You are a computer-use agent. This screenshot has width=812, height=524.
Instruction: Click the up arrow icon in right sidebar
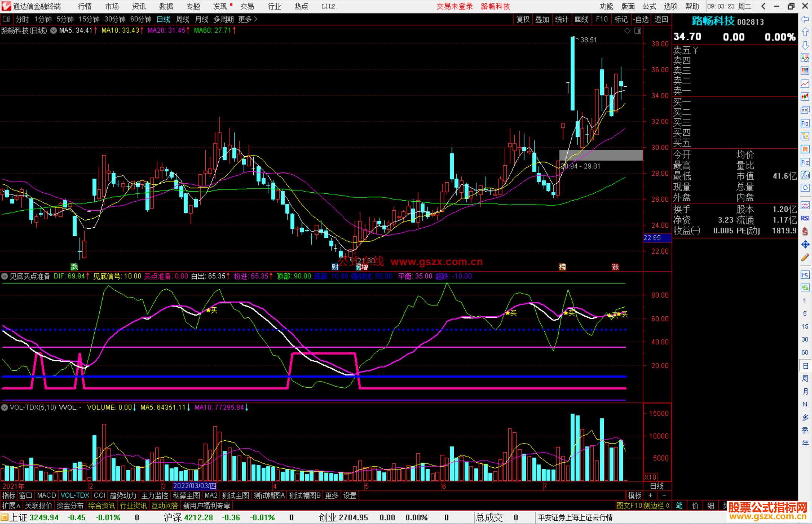click(x=805, y=32)
